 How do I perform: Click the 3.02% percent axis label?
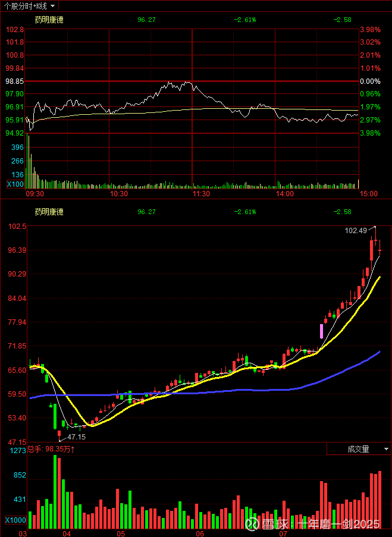tap(371, 42)
